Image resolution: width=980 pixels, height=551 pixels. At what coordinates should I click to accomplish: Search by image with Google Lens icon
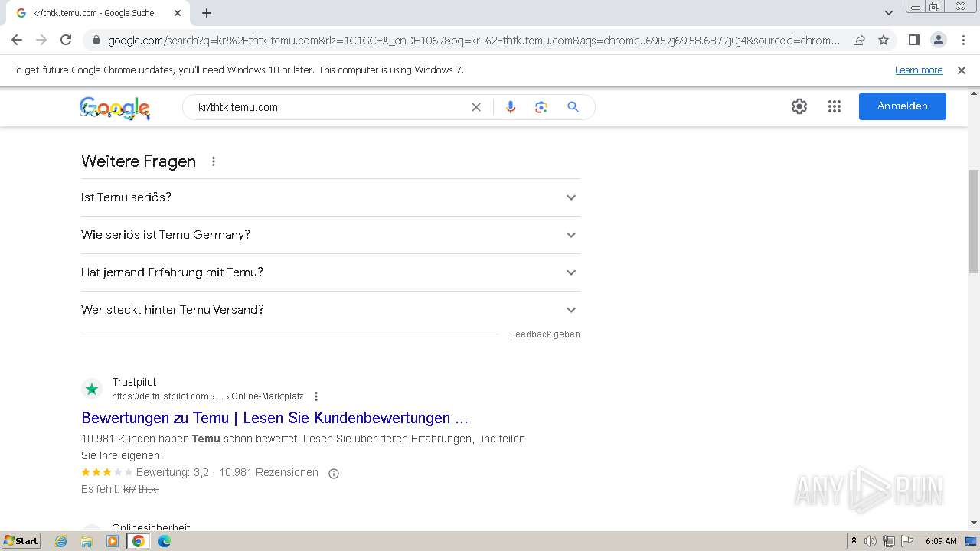pyautogui.click(x=541, y=107)
